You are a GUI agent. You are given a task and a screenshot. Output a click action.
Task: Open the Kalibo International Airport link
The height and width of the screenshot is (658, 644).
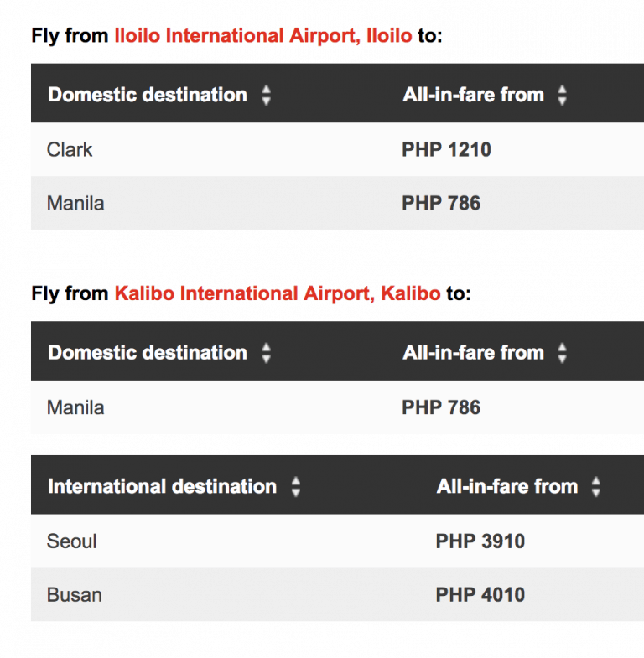[277, 293]
